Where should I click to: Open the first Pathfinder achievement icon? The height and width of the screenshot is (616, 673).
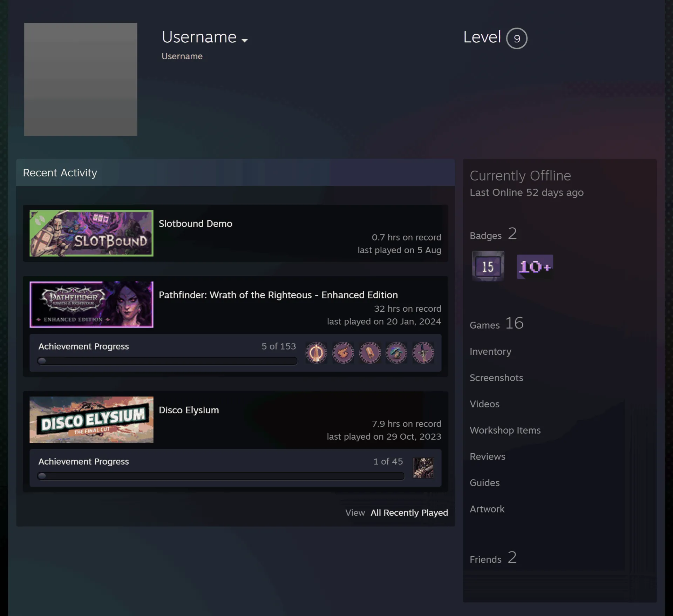coord(316,352)
